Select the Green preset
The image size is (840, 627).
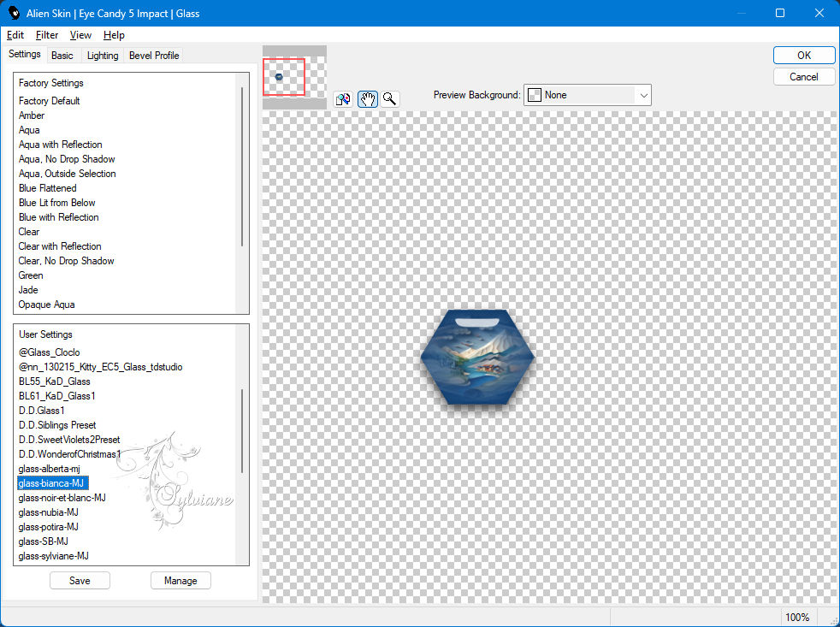point(31,275)
